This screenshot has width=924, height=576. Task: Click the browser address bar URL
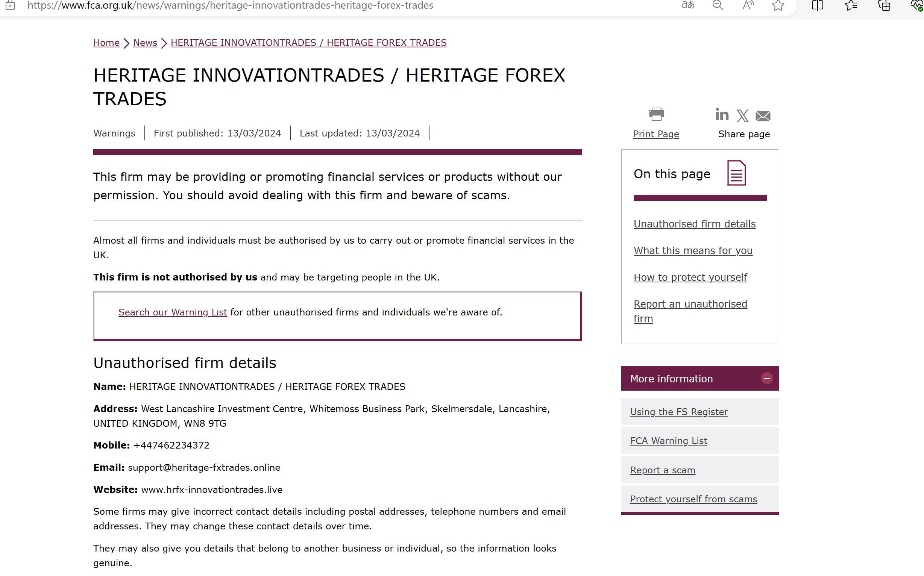click(230, 5)
